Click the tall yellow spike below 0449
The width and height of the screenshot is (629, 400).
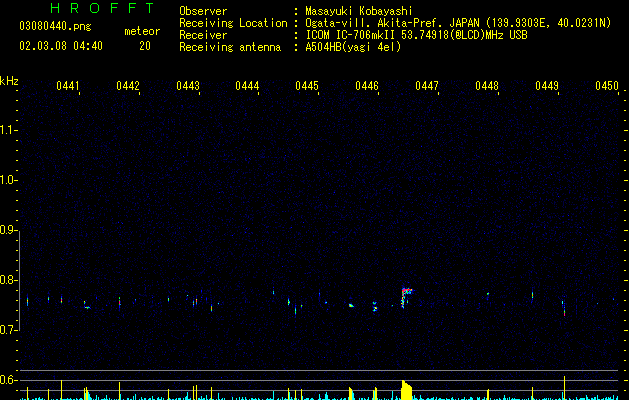click(564, 388)
